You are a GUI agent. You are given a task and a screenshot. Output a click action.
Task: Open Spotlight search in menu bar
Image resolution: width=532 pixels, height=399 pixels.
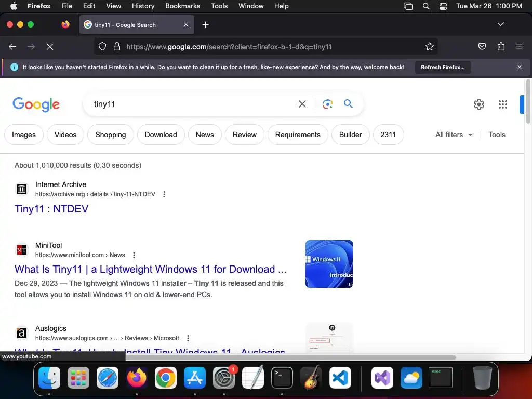pyautogui.click(x=426, y=6)
